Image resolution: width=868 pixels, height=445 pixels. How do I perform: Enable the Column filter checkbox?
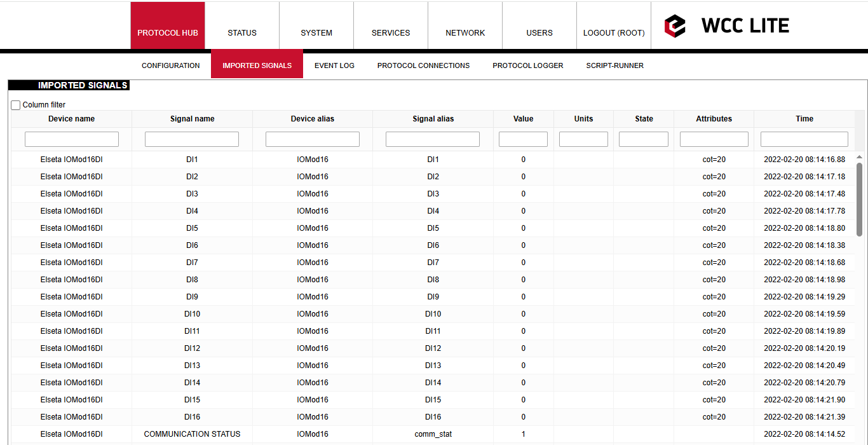point(16,105)
